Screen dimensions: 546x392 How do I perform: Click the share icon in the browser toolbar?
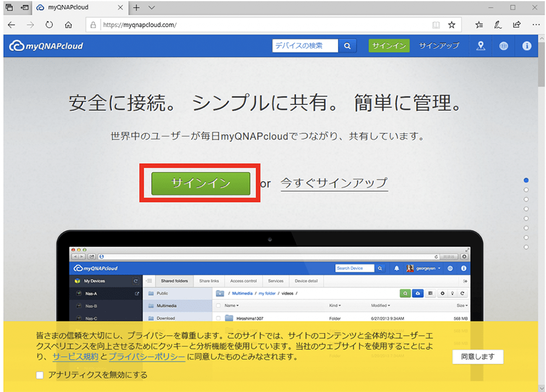tap(517, 25)
